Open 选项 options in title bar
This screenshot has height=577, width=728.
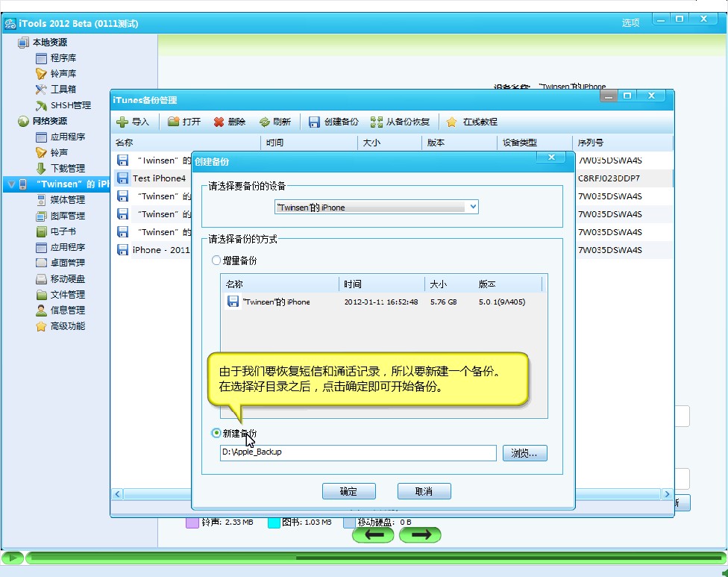pyautogui.click(x=630, y=22)
